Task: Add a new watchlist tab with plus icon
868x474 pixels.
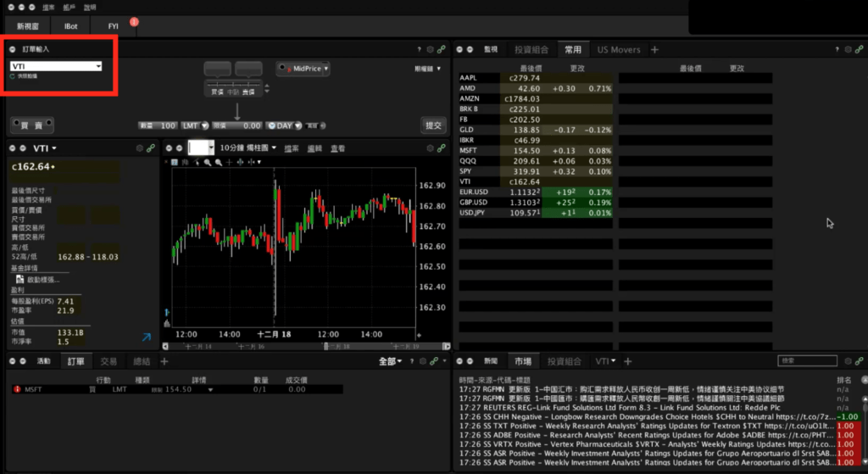Action: tap(655, 50)
